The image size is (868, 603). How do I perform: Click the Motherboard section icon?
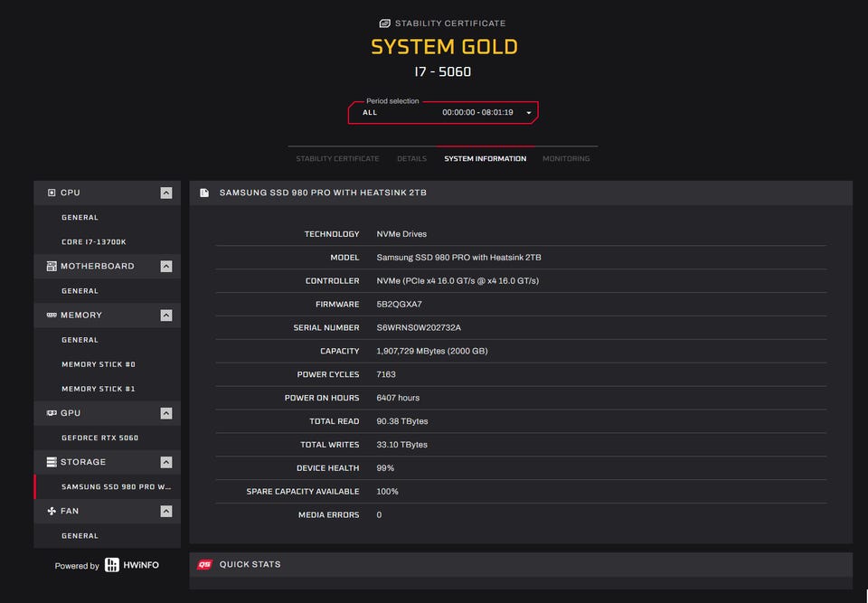[52, 267]
